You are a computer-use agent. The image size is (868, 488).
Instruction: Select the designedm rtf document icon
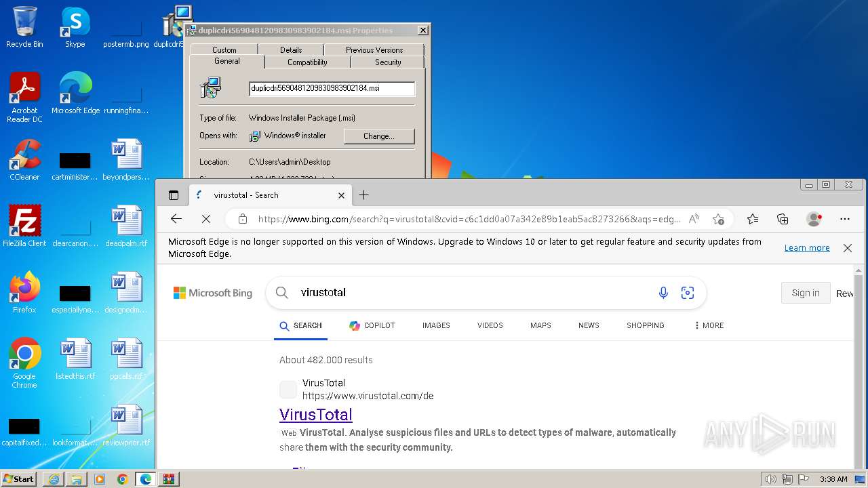tap(126, 293)
